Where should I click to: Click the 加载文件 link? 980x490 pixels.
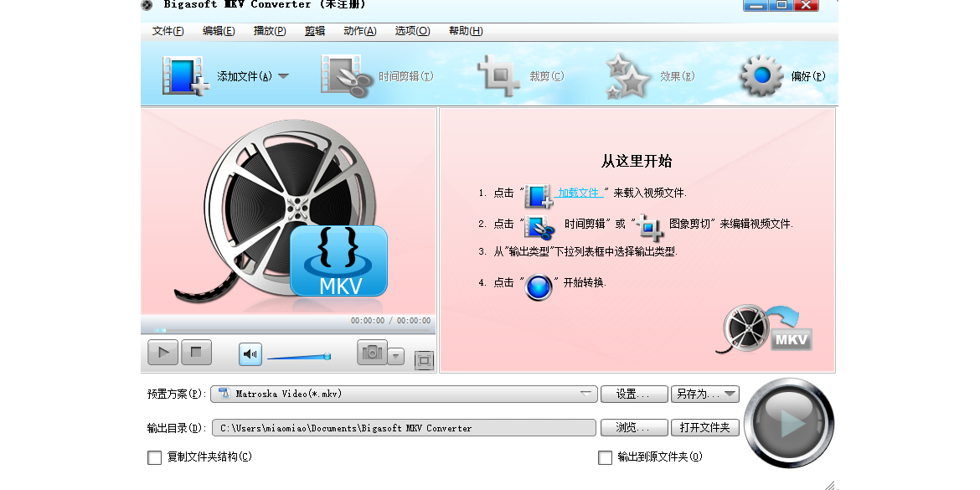(x=579, y=193)
